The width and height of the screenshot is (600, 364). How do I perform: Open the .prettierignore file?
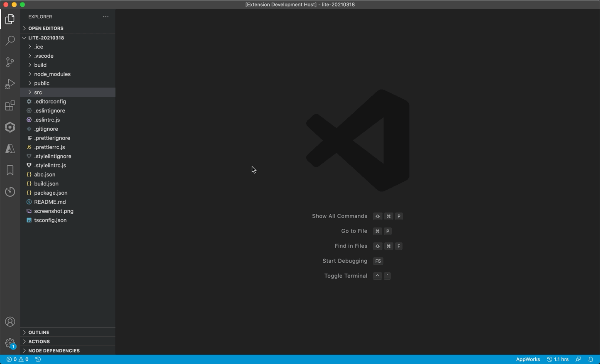pyautogui.click(x=68, y=138)
